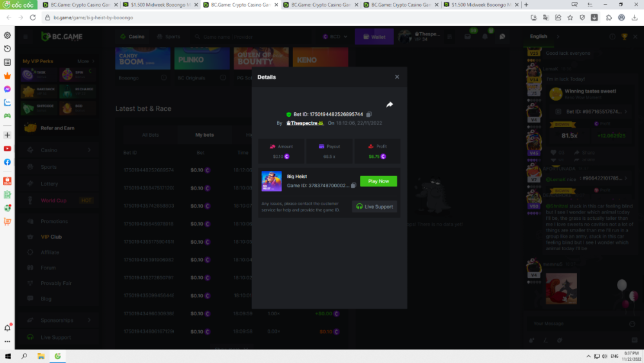Open Messenger in Cốc Cốc sidebar

7,89
